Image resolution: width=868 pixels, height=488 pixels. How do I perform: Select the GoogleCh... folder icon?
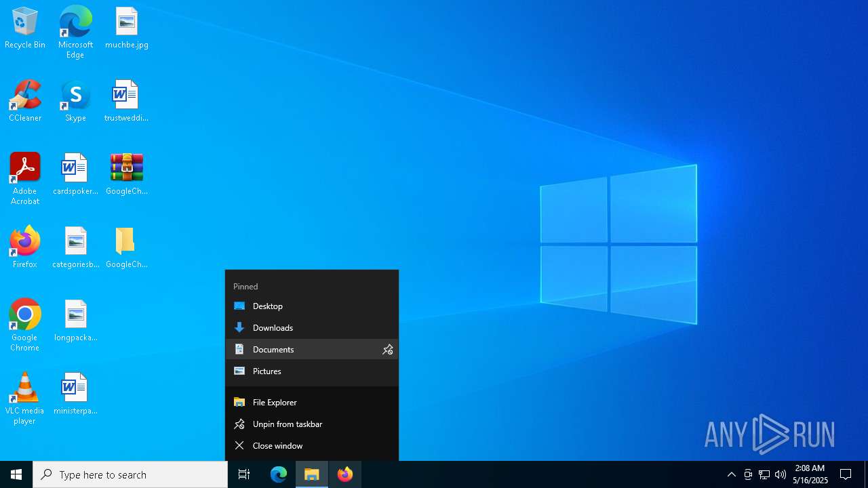[127, 248]
